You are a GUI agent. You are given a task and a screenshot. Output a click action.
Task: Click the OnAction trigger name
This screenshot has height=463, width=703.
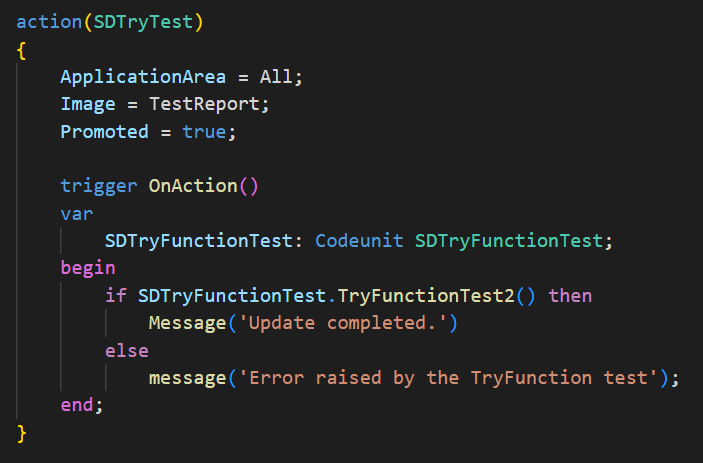click(x=192, y=186)
